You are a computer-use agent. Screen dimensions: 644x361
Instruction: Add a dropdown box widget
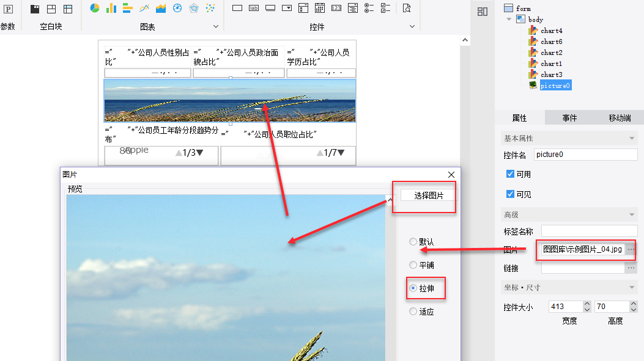[287, 8]
